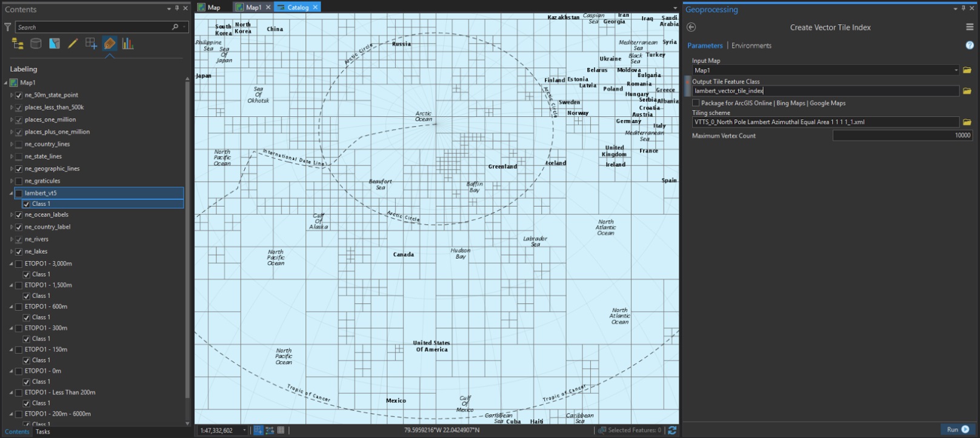Browse for Output Tile Feature Class location

coord(967,91)
